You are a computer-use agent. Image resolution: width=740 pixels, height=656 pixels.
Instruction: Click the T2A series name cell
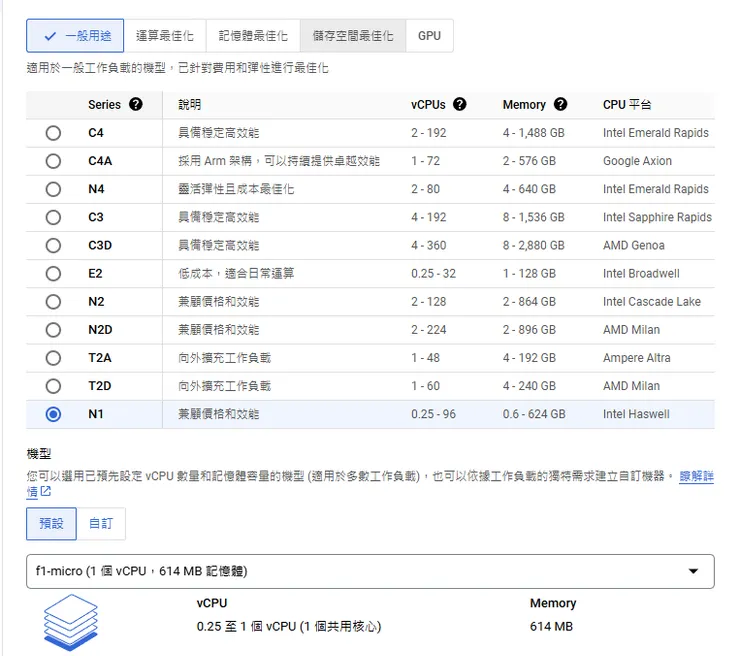pos(100,358)
